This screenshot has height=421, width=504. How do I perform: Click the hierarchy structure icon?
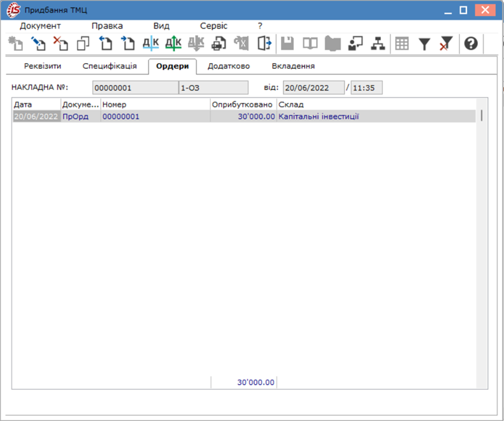pyautogui.click(x=378, y=43)
